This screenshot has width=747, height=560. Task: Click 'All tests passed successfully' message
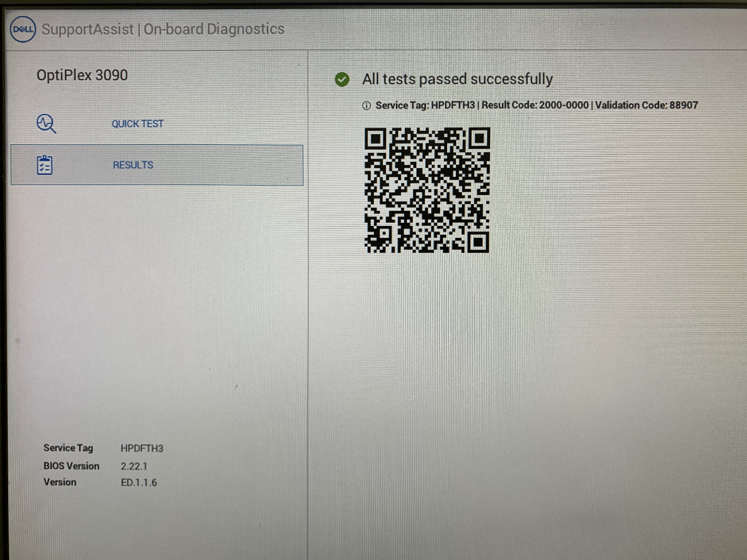coord(458,79)
